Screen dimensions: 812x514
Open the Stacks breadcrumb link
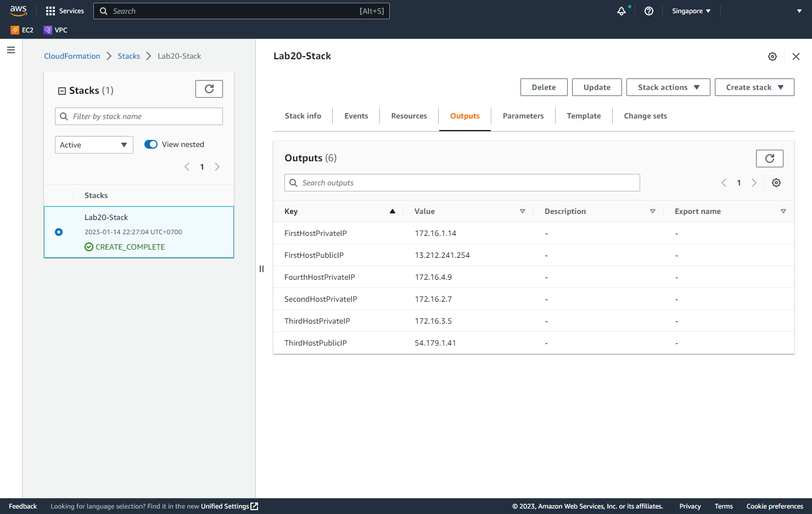point(129,56)
